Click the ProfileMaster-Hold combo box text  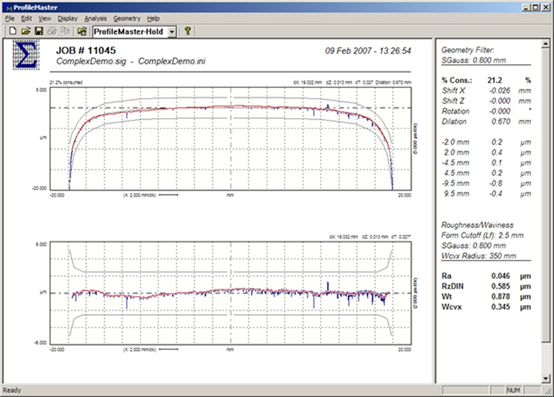(128, 32)
